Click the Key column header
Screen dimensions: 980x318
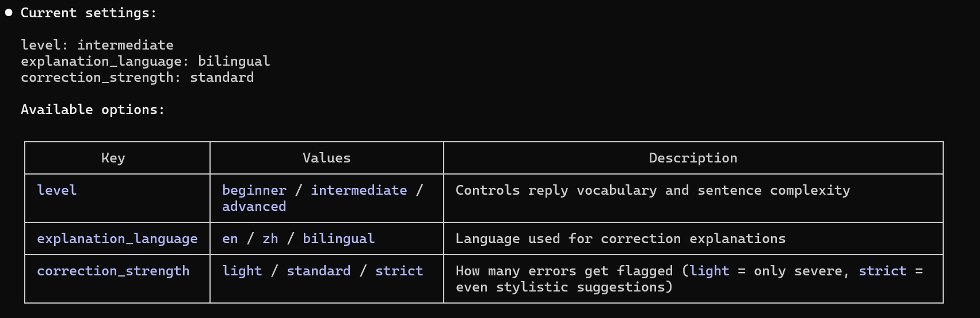(113, 158)
